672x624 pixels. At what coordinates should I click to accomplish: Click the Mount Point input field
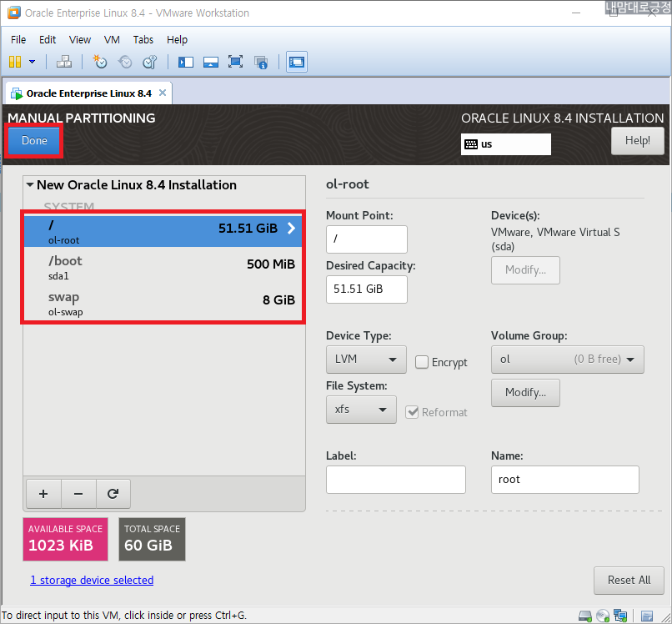point(366,239)
